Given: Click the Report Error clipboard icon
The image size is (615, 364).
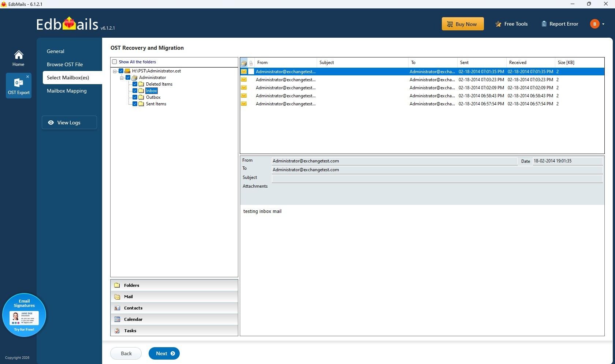Looking at the screenshot, I should pyautogui.click(x=544, y=24).
